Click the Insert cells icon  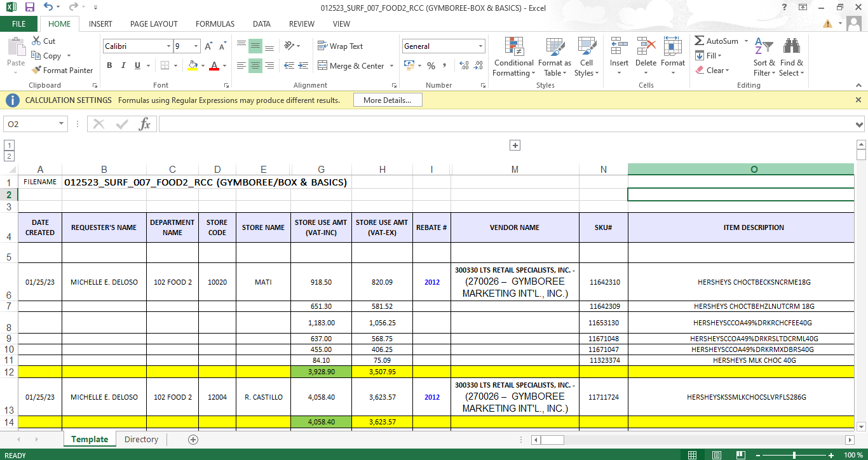619,46
